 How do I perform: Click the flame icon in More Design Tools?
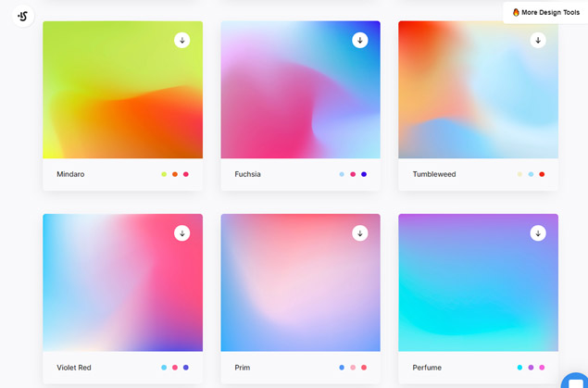tap(516, 12)
